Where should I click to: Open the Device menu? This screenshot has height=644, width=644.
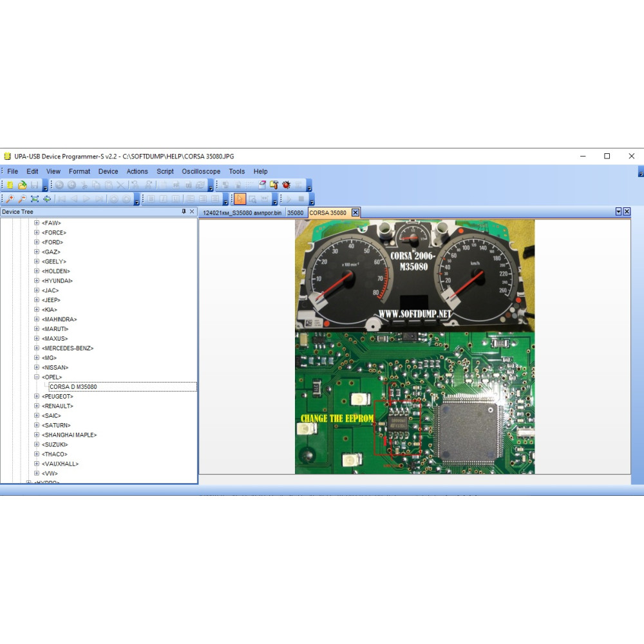108,171
